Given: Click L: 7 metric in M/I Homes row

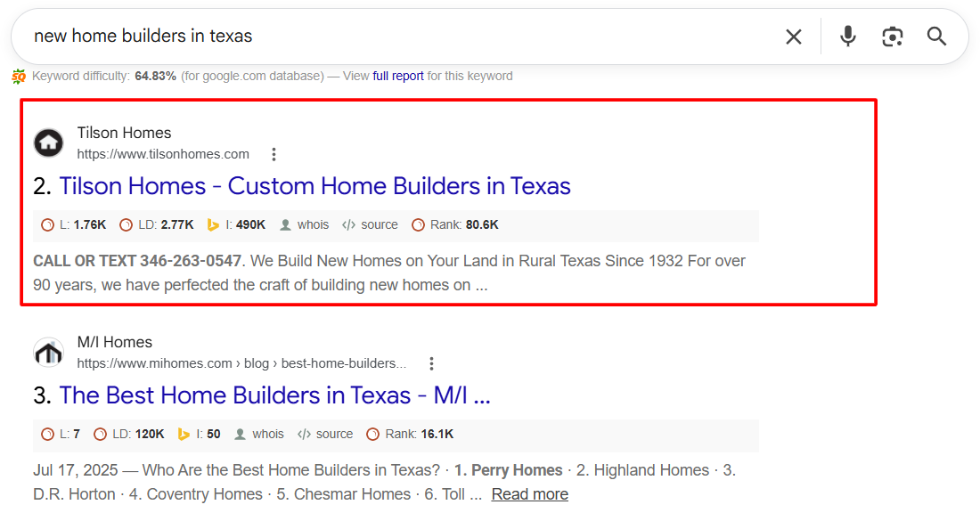Looking at the screenshot, I should tap(61, 435).
